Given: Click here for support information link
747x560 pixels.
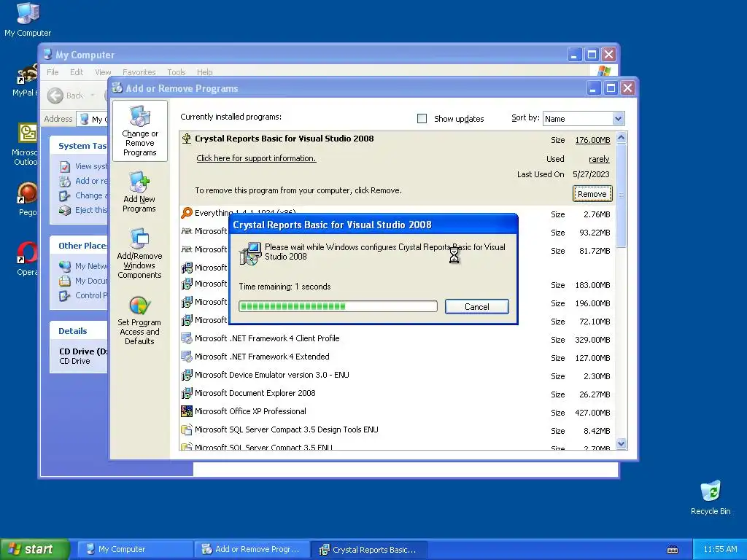Looking at the screenshot, I should click(x=256, y=158).
